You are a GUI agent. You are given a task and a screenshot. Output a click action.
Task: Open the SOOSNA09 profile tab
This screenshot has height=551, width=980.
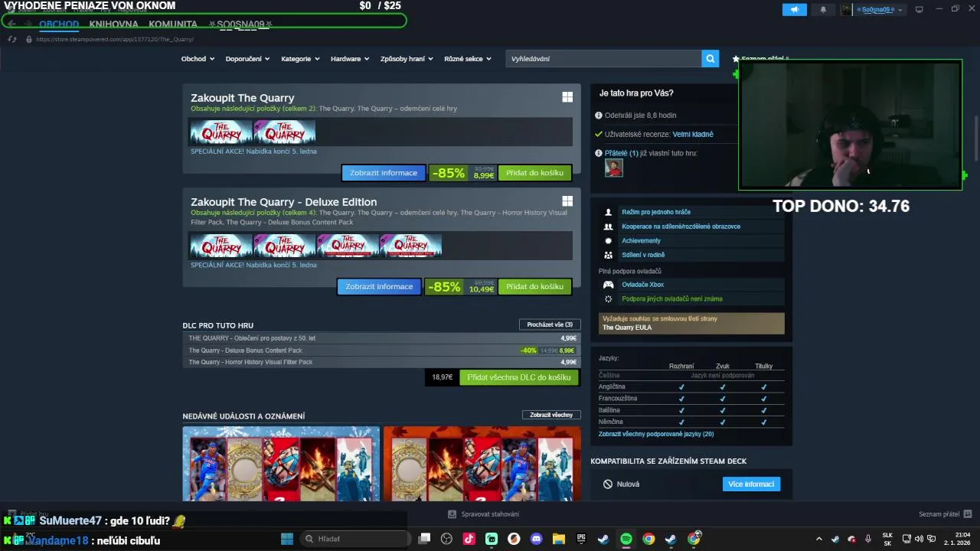pos(240,24)
